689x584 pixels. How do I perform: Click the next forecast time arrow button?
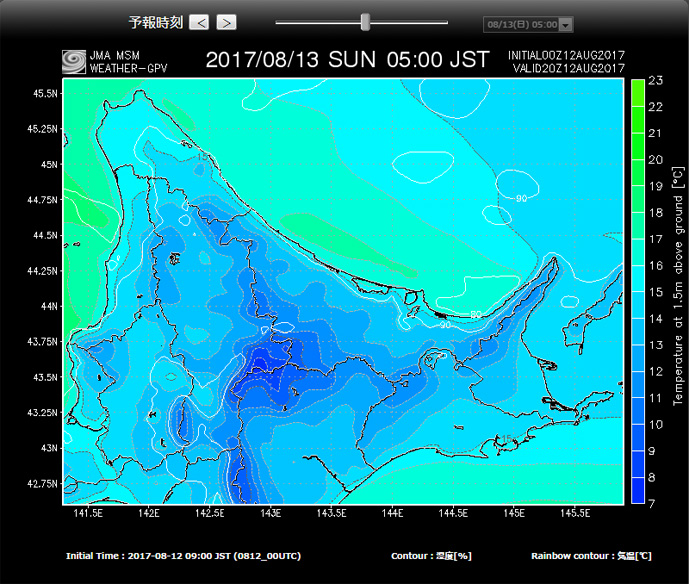[227, 22]
